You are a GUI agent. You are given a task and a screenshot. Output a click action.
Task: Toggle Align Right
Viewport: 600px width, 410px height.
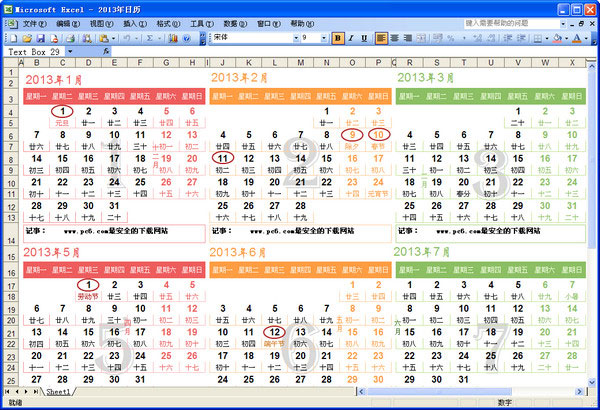tap(408, 38)
